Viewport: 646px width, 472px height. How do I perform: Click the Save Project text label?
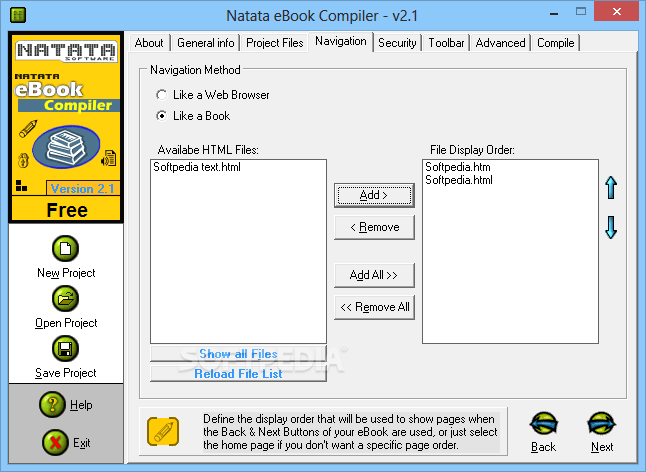(x=66, y=373)
